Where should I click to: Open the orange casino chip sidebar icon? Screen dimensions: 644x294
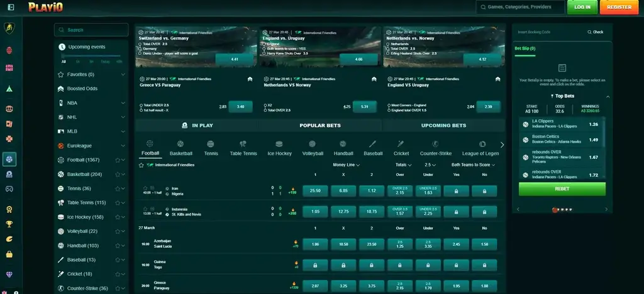(9, 109)
